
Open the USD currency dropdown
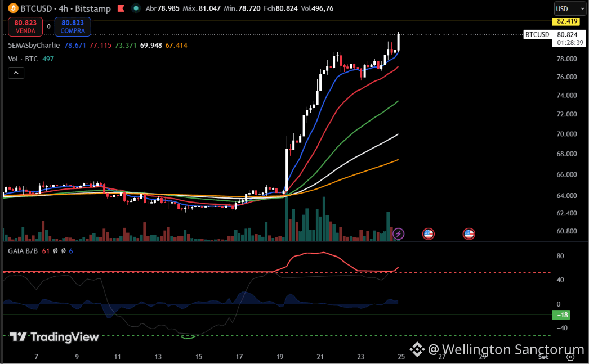570,8
